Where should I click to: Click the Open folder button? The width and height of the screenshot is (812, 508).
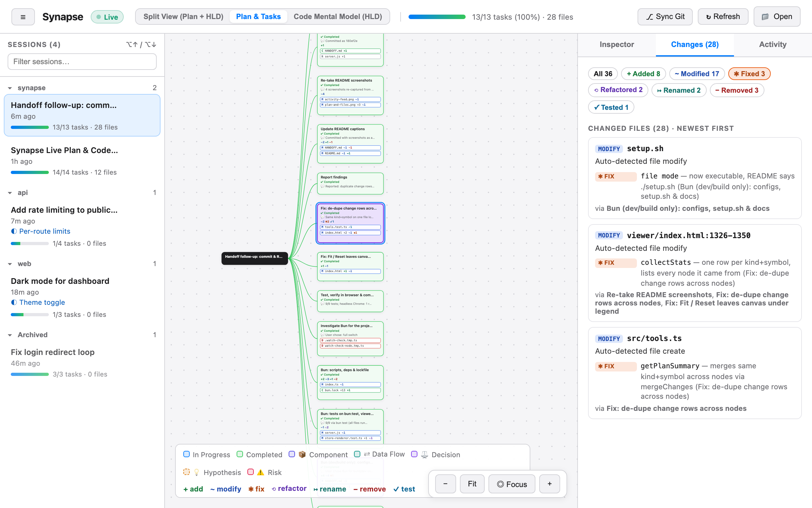[x=777, y=17]
